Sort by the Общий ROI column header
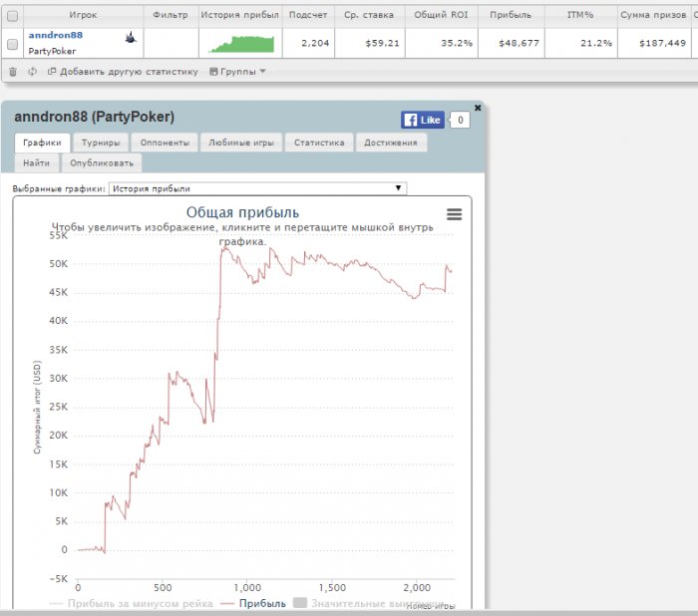Screen dimensions: 698x616 441,15
